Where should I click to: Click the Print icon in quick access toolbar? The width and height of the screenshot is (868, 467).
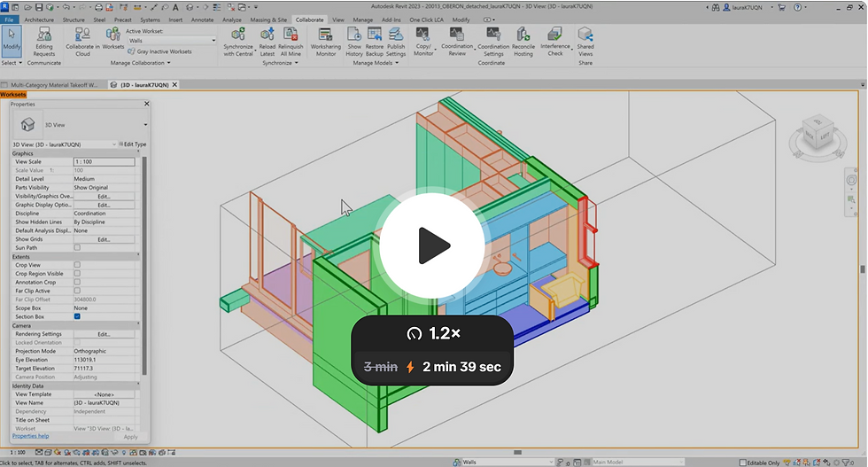tap(98, 7)
